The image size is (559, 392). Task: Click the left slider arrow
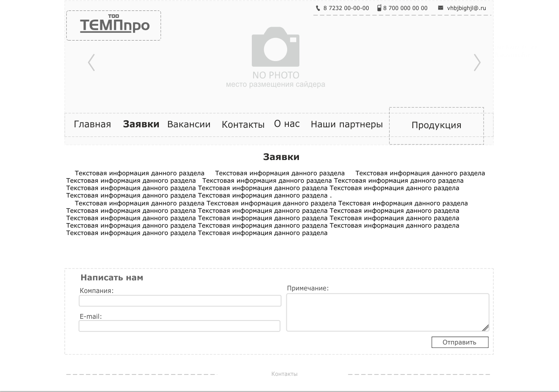(x=91, y=62)
